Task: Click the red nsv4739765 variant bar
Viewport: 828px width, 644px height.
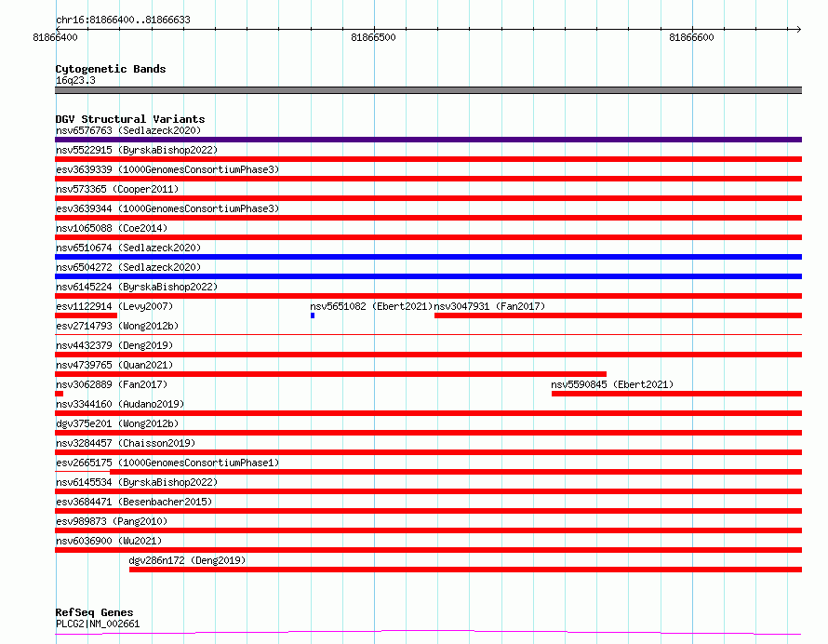Action: coord(330,374)
